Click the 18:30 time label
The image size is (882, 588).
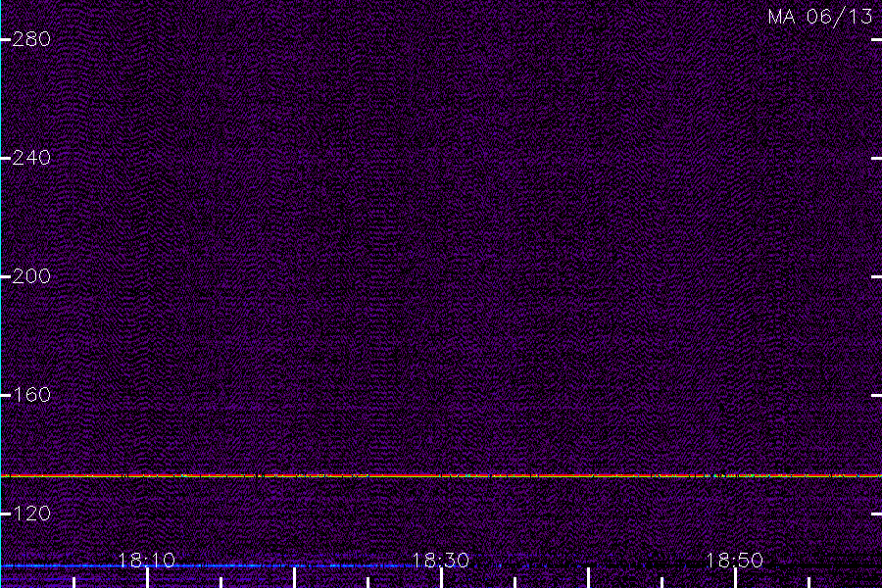click(x=440, y=561)
